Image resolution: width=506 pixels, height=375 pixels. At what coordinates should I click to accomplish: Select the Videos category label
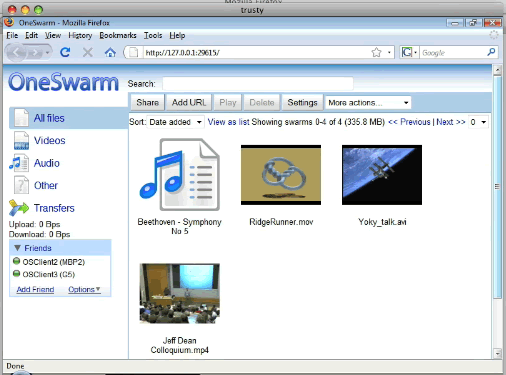[x=49, y=140]
